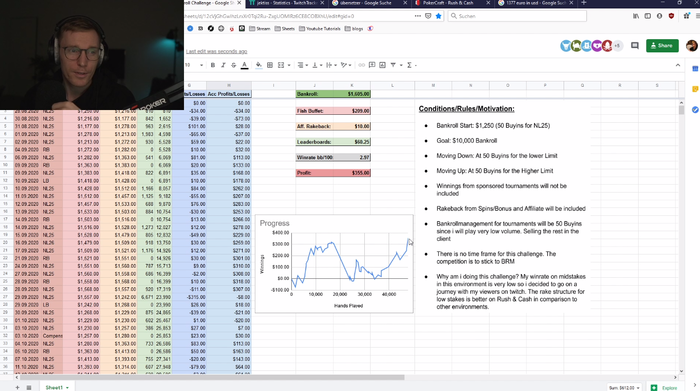Click the first blue collaborator avatar

566,46
